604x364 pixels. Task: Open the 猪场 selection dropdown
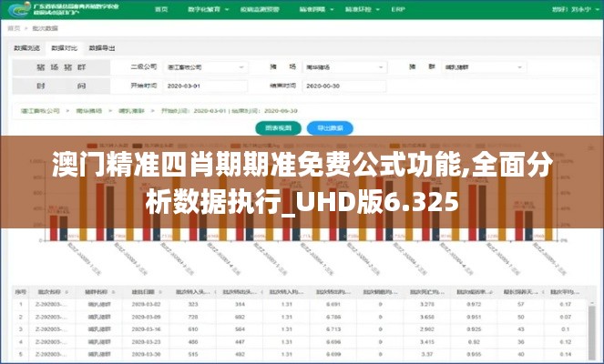click(341, 67)
